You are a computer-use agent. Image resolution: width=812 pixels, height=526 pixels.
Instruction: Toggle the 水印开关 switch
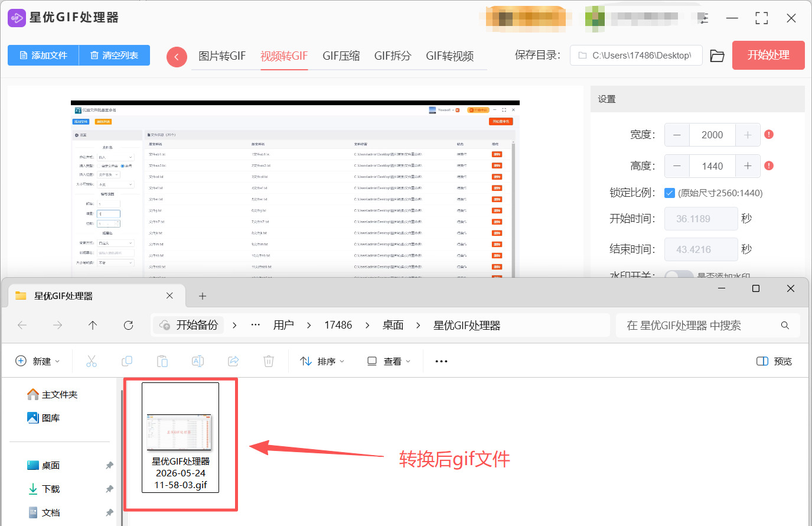pos(679,274)
